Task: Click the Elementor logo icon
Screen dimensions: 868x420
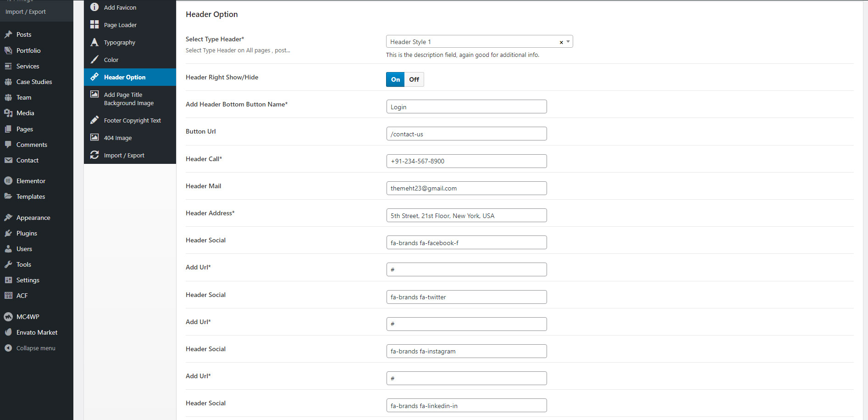Action: click(x=8, y=181)
